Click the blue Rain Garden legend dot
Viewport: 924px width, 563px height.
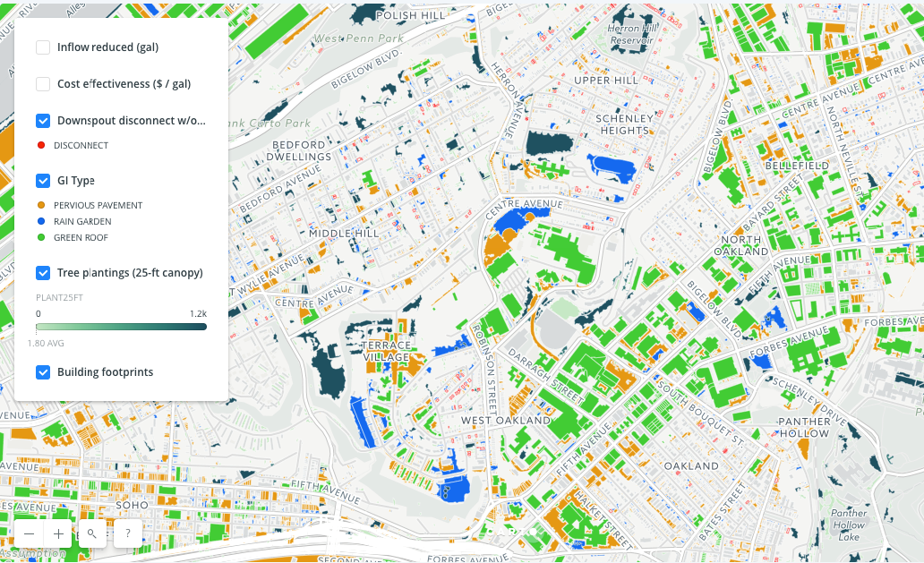41,221
